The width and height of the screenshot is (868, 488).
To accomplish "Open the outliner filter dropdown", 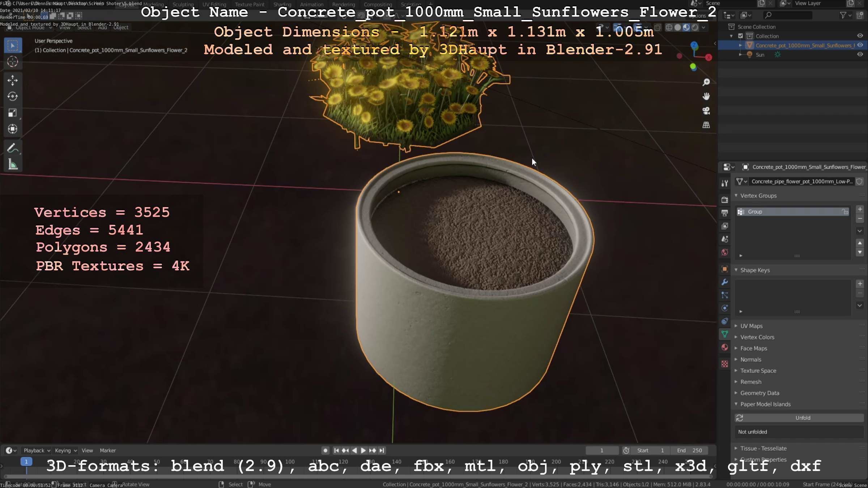I will tap(845, 15).
